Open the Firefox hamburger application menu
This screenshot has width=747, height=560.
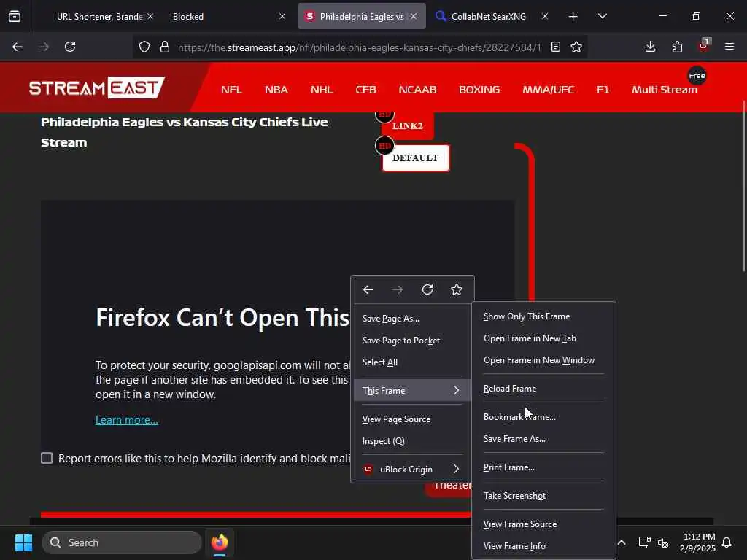pyautogui.click(x=729, y=47)
